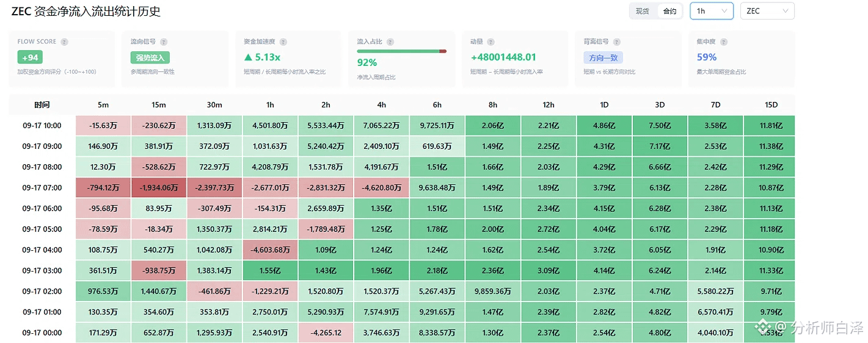
Task: Open the 1h timeframe dropdown
Action: point(712,11)
